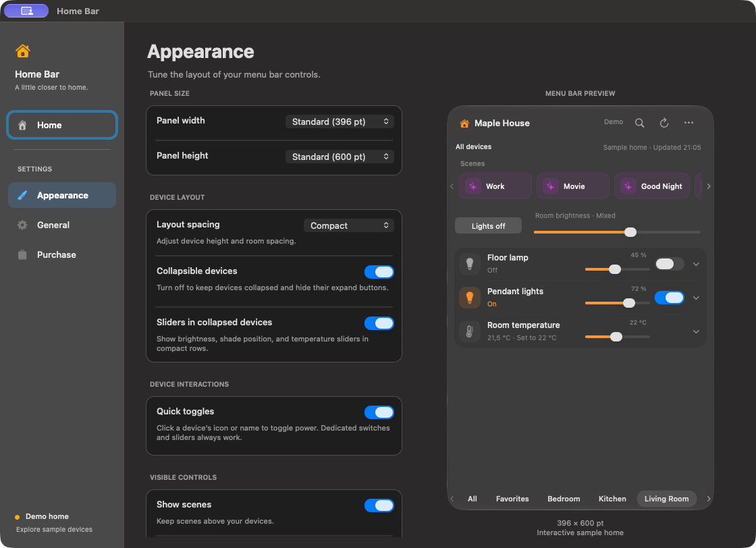Open the General settings section
The image size is (756, 548).
click(x=62, y=225)
